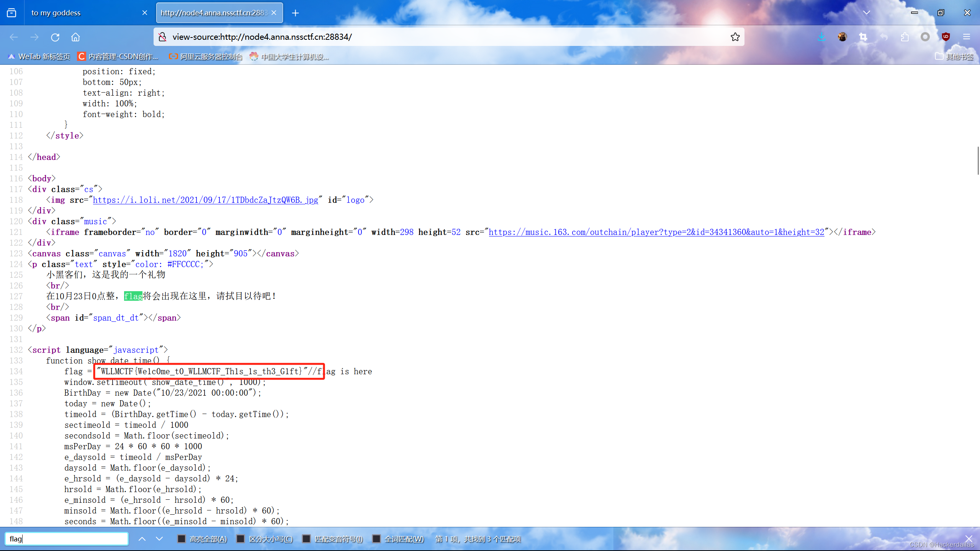Image resolution: width=980 pixels, height=551 pixels.
Task: Reload the page with refresh icon
Action: point(55,37)
